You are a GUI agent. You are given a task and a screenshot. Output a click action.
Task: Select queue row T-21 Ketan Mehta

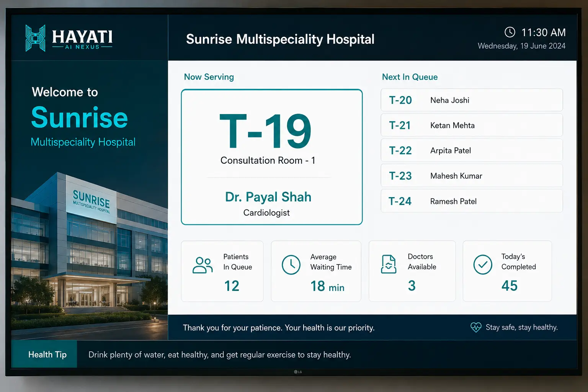pos(472,125)
